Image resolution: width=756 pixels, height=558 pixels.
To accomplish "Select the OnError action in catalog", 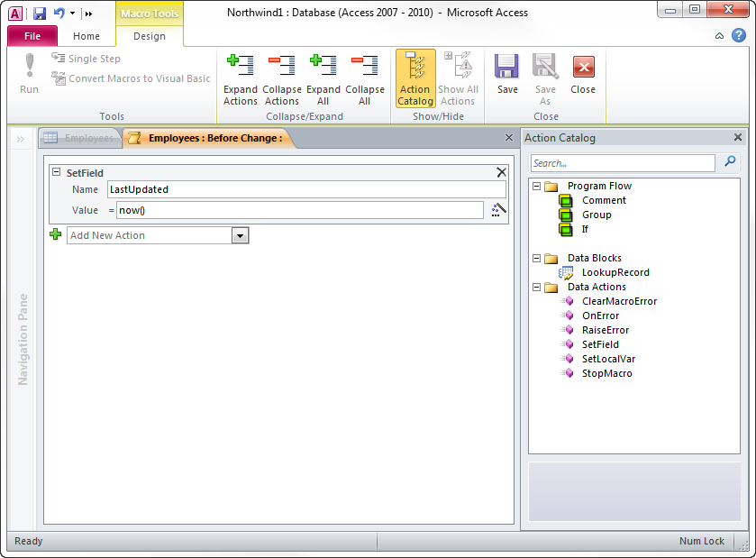I will coord(600,316).
